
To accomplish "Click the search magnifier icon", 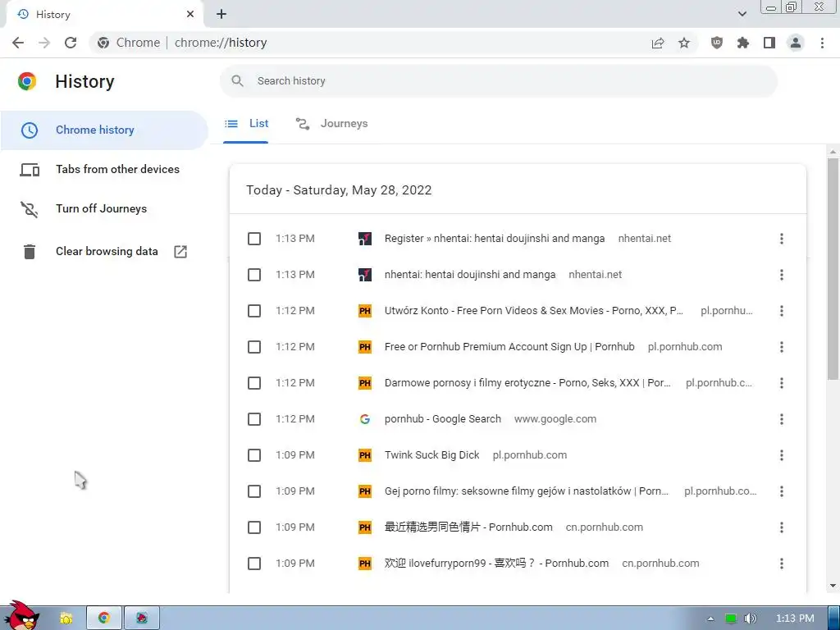I will tap(237, 81).
